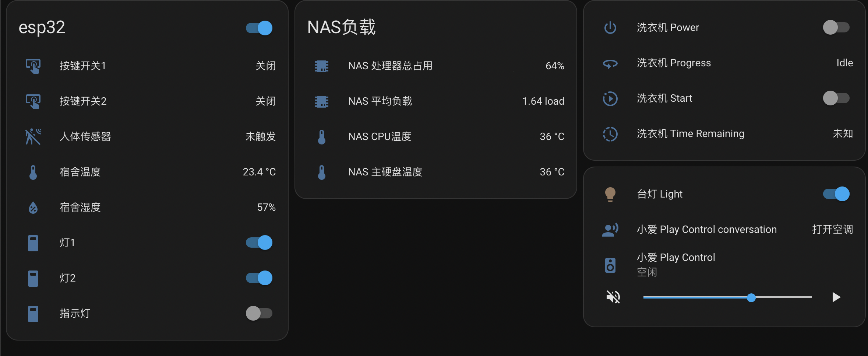Click the 洗衣机 Time Remaining clock icon
868x356 pixels.
[610, 134]
